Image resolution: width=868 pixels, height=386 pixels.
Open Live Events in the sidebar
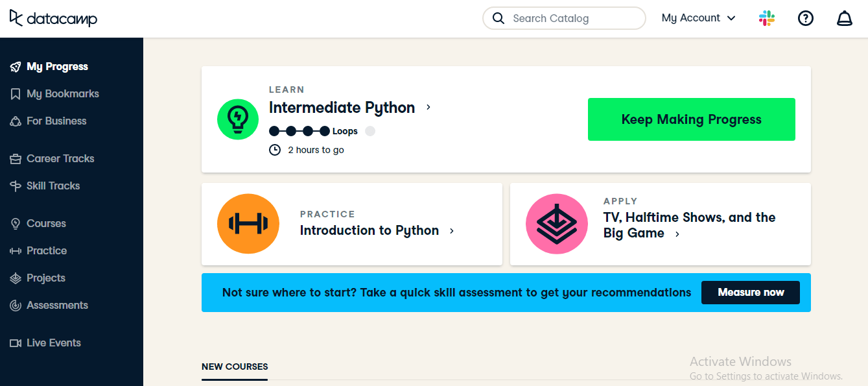(54, 343)
